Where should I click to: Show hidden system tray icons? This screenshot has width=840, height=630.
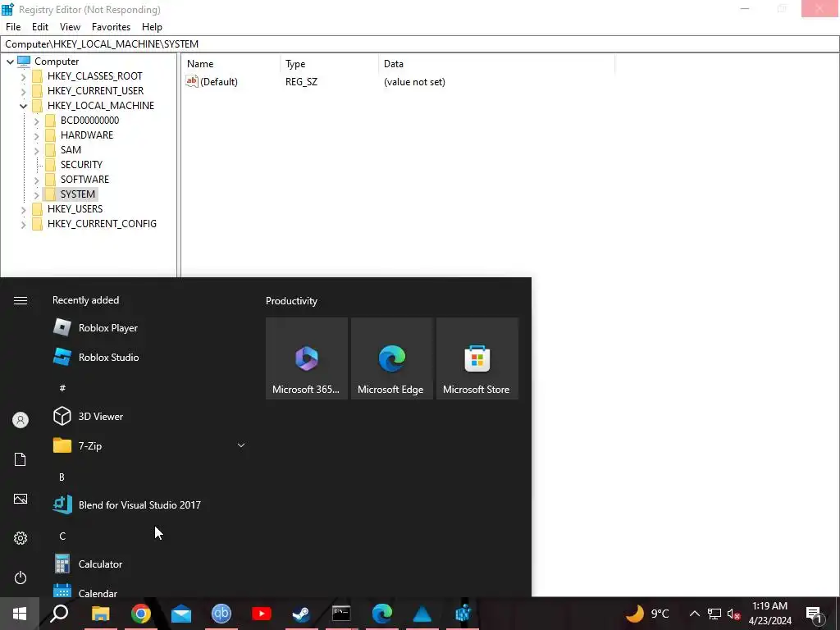point(694,614)
